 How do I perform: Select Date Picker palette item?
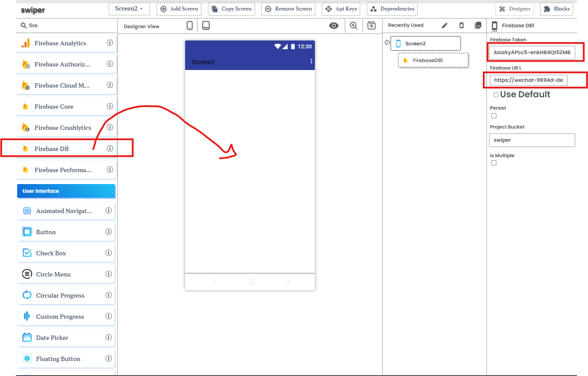[x=66, y=338]
